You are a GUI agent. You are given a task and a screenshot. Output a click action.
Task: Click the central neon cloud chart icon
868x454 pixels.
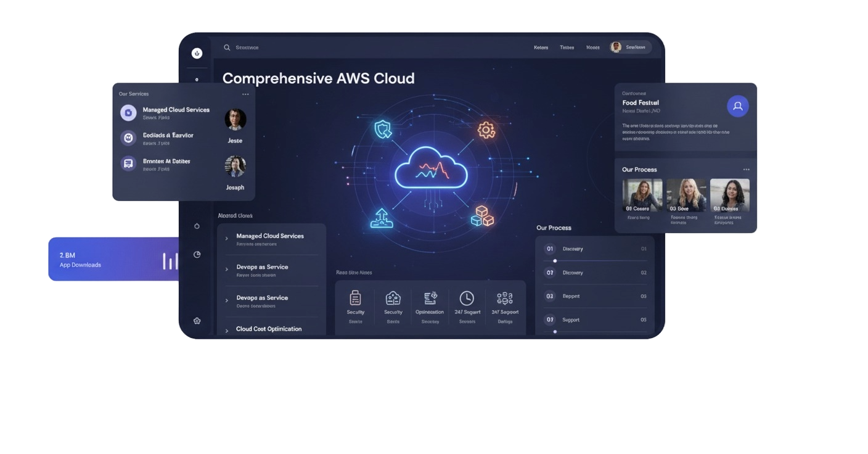(431, 167)
